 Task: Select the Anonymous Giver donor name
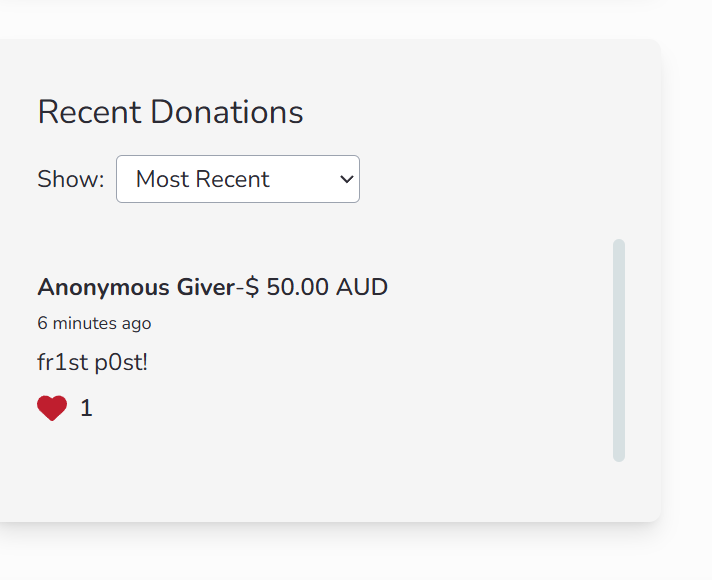tap(136, 288)
